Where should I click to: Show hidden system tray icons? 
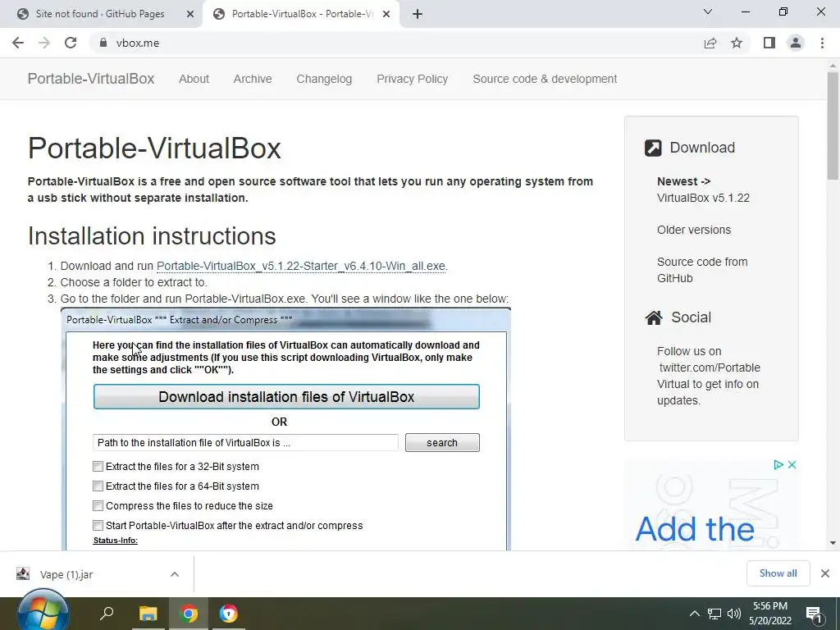coord(694,614)
